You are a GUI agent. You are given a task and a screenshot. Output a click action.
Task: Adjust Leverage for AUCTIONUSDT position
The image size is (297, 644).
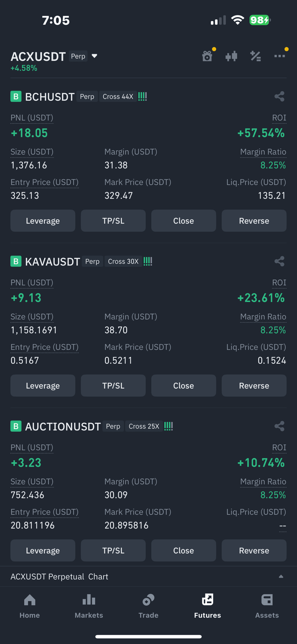[43, 550]
